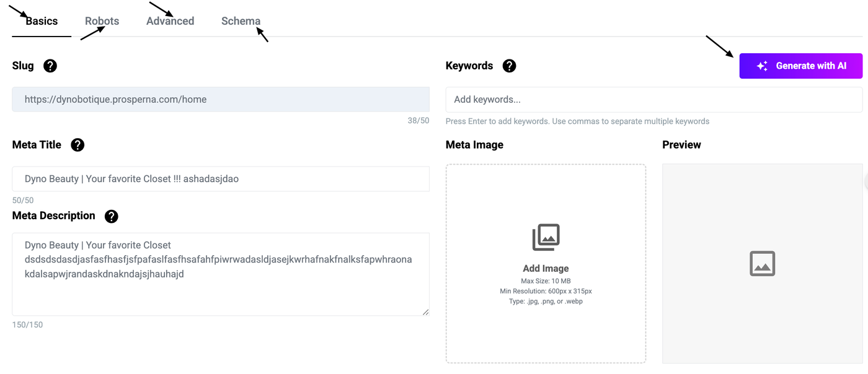Click the Add Image label text
Screen dimensions: 868x374
(546, 269)
